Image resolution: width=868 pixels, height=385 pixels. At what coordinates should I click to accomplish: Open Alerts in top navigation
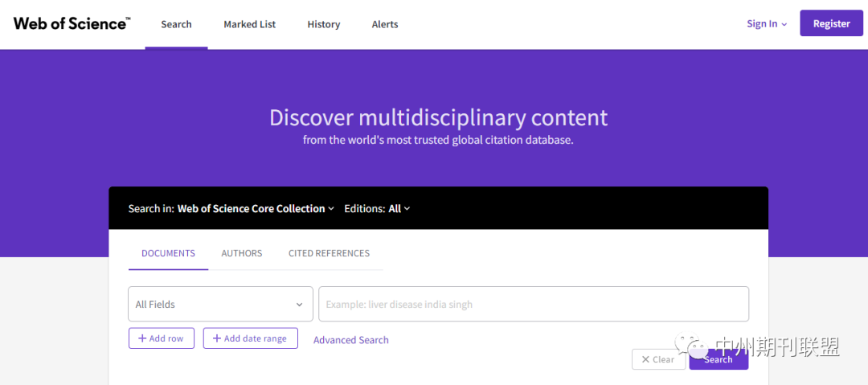[x=385, y=24]
